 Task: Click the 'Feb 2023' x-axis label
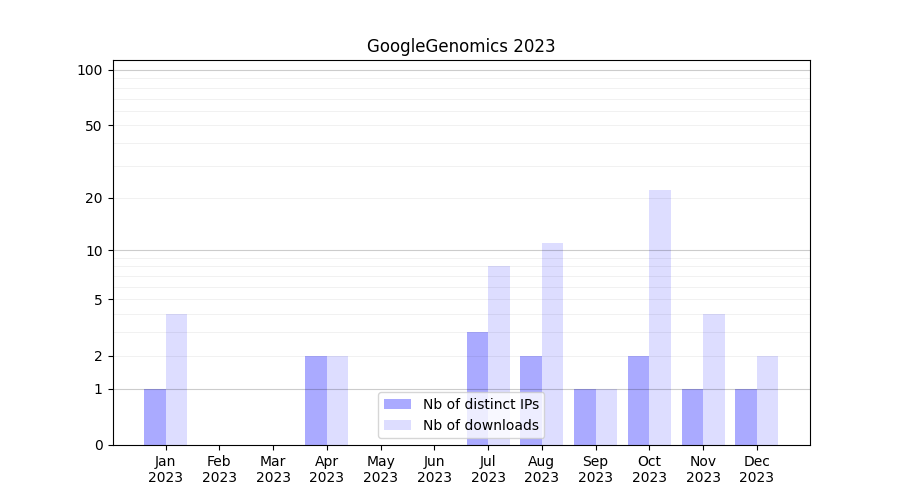(x=219, y=469)
